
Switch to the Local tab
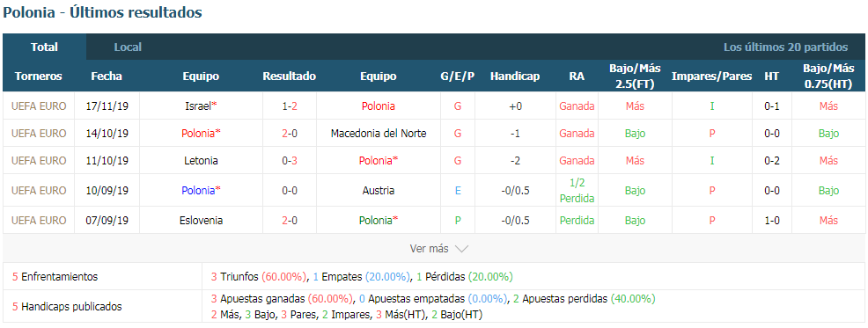click(x=128, y=47)
